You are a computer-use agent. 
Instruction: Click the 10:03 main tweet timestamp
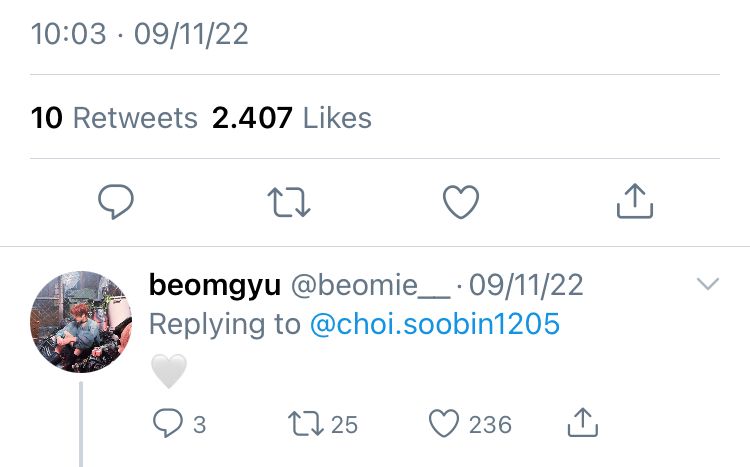[69, 34]
